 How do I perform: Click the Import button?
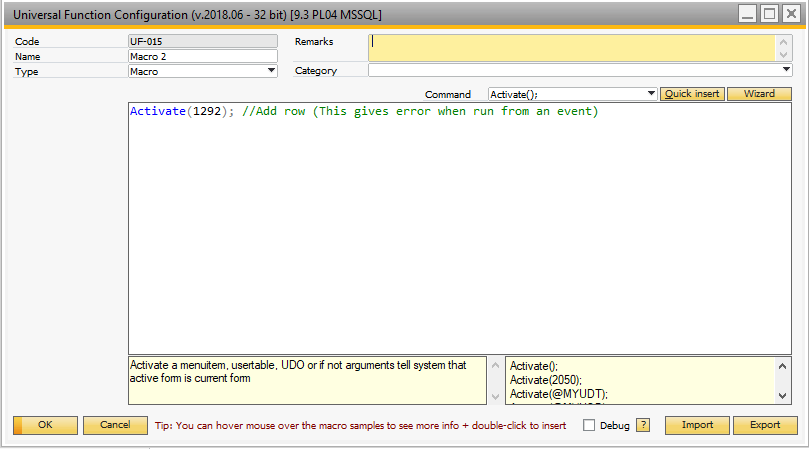tap(697, 425)
